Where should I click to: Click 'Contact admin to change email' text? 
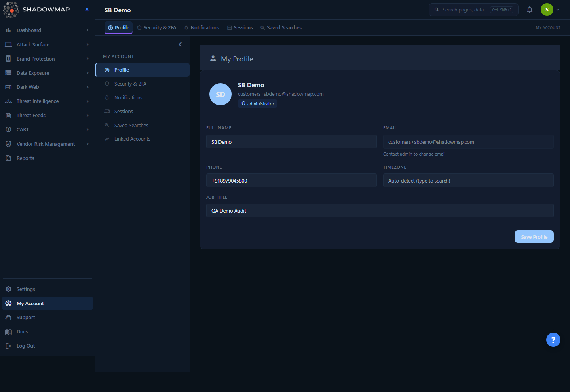414,154
